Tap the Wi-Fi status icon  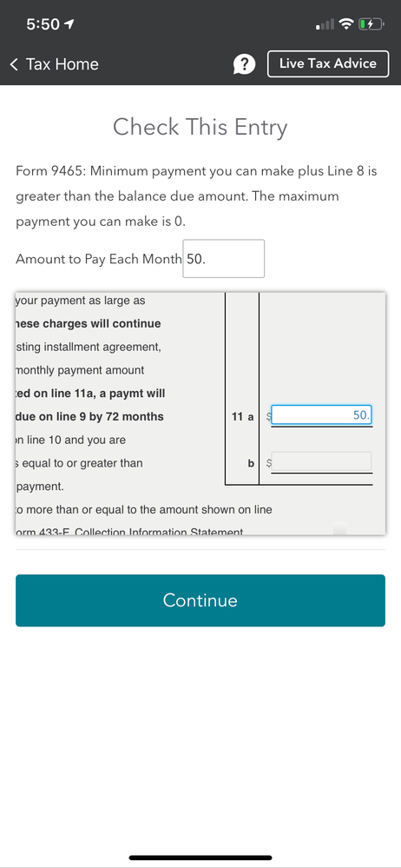346,24
